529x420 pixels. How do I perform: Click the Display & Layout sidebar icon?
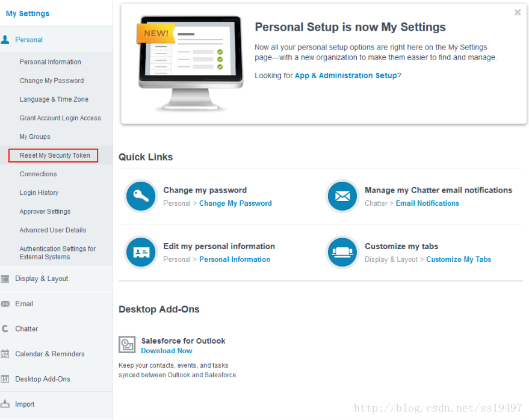(x=5, y=279)
